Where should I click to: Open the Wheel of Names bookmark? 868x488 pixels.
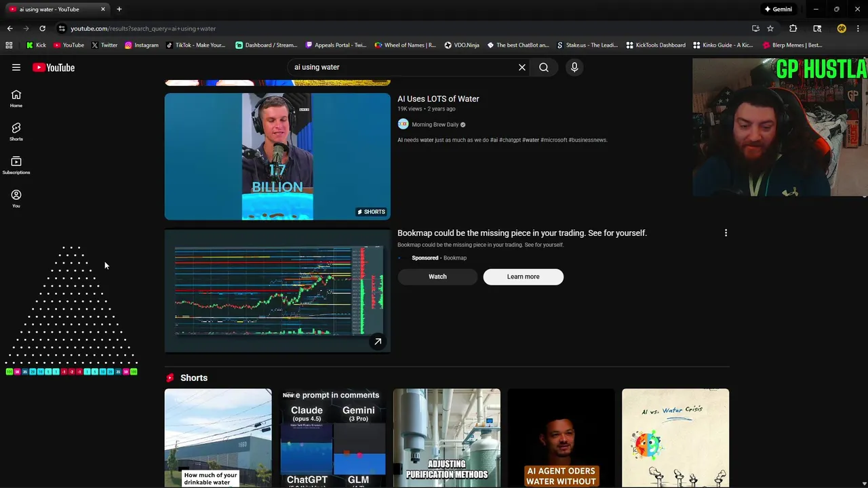[x=406, y=45]
